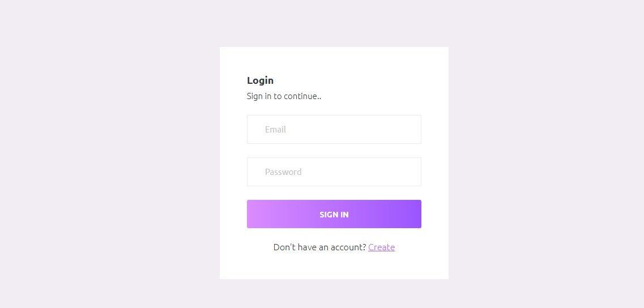
Task: Submit the login form with SIGN IN
Action: [x=334, y=214]
